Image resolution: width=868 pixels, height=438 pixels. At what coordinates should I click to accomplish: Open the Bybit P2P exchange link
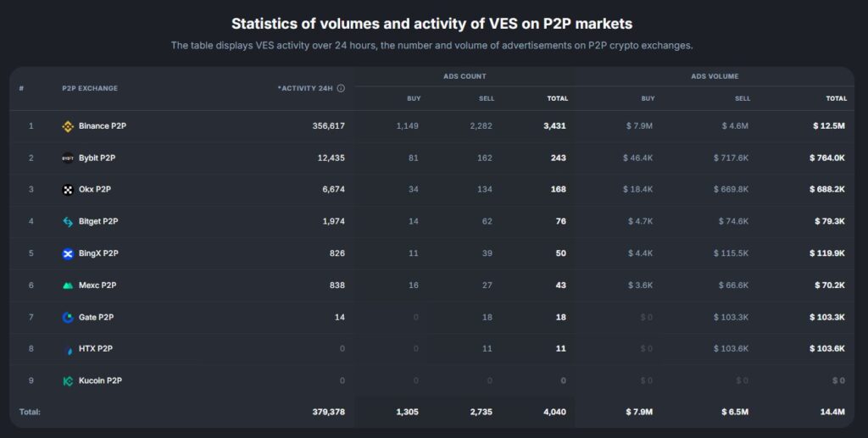tap(97, 158)
